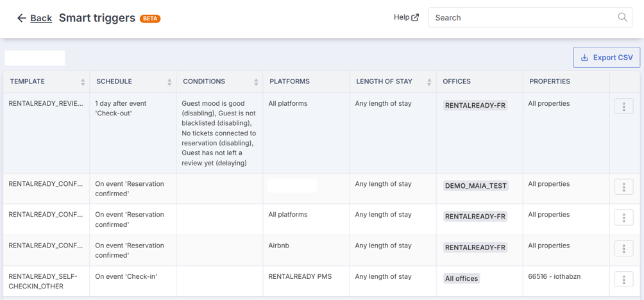Click the Guest mood conditions text

219,133
